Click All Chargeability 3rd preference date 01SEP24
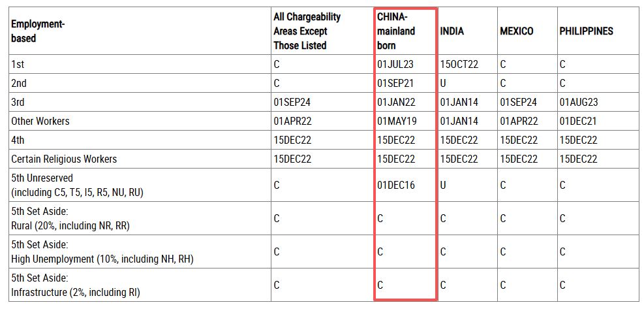 click(292, 103)
